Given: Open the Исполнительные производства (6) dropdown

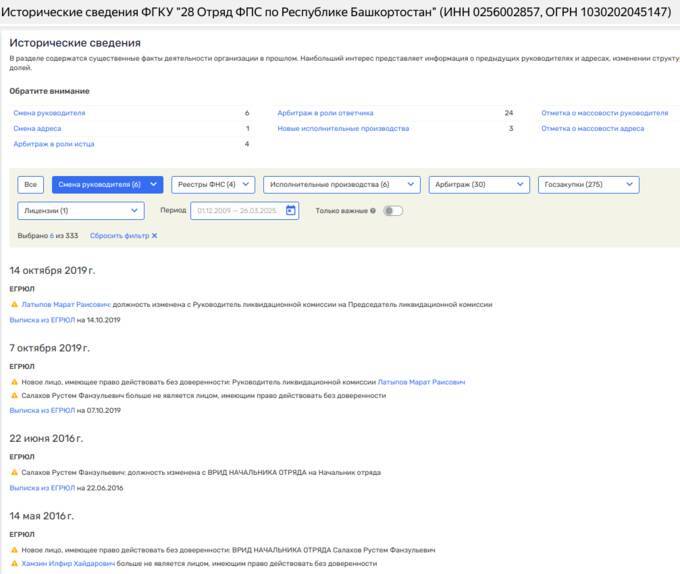Looking at the screenshot, I should 342,184.
